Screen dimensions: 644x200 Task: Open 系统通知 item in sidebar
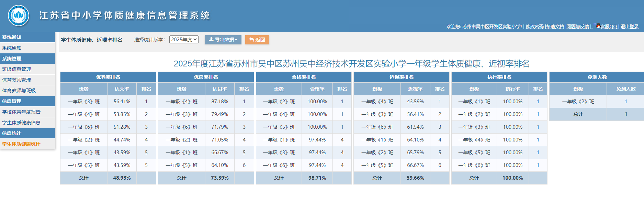point(12,48)
